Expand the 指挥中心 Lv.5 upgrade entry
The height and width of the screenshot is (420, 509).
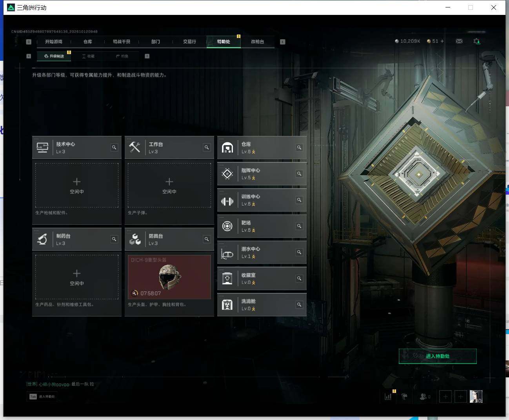coord(262,174)
